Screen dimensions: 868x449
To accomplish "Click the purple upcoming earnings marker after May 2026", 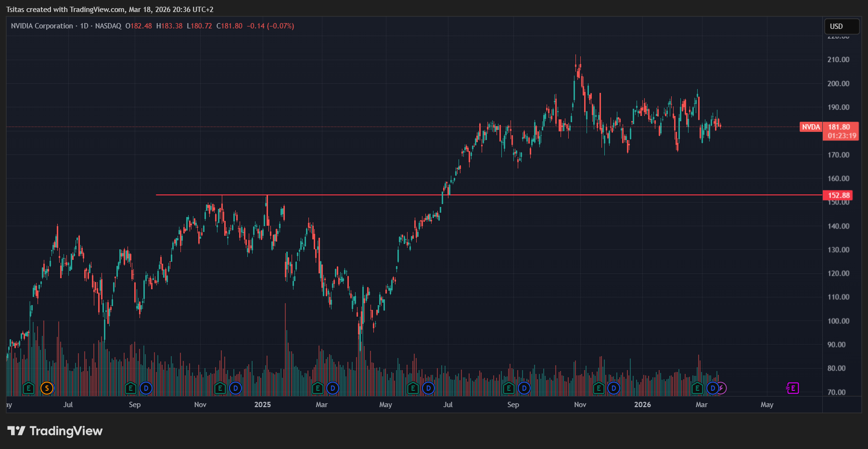I will pyautogui.click(x=792, y=388).
